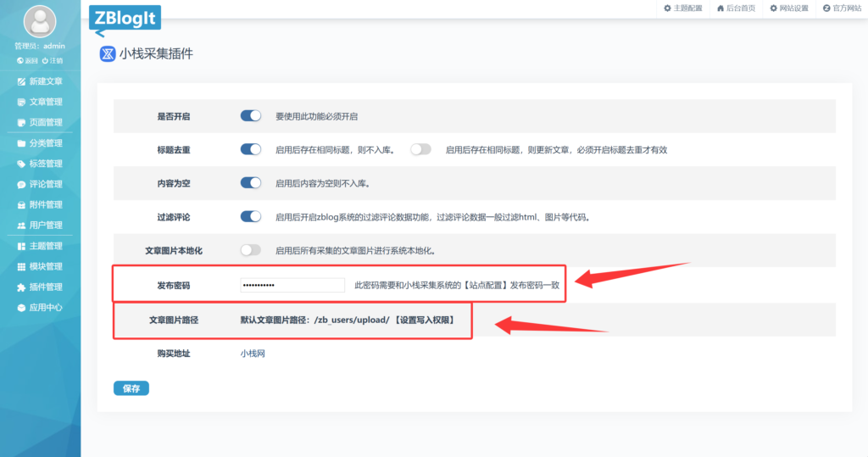868x457 pixels.
Task: Click the 用户管理 users icon
Action: tap(21, 226)
